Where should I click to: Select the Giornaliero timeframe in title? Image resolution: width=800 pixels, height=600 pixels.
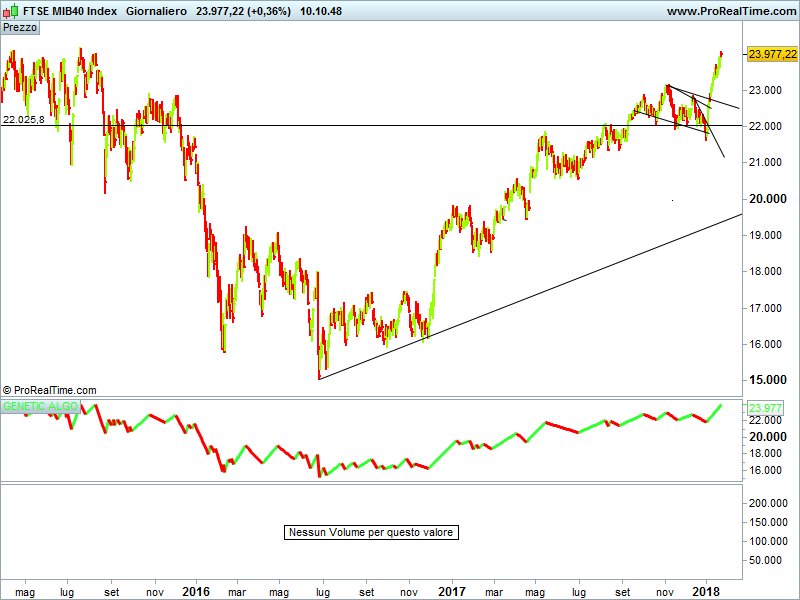pyautogui.click(x=157, y=11)
